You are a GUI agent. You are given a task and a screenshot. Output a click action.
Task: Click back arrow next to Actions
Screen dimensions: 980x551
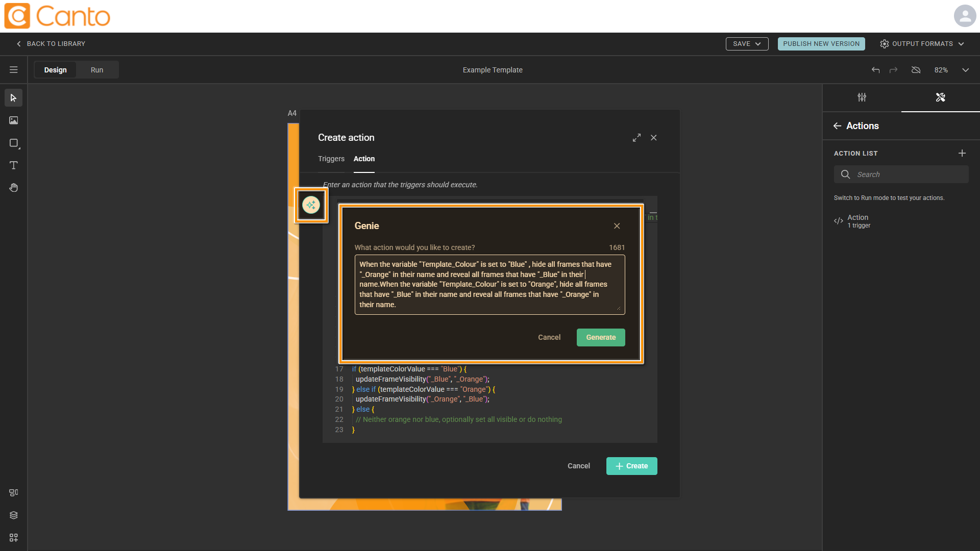coord(837,126)
